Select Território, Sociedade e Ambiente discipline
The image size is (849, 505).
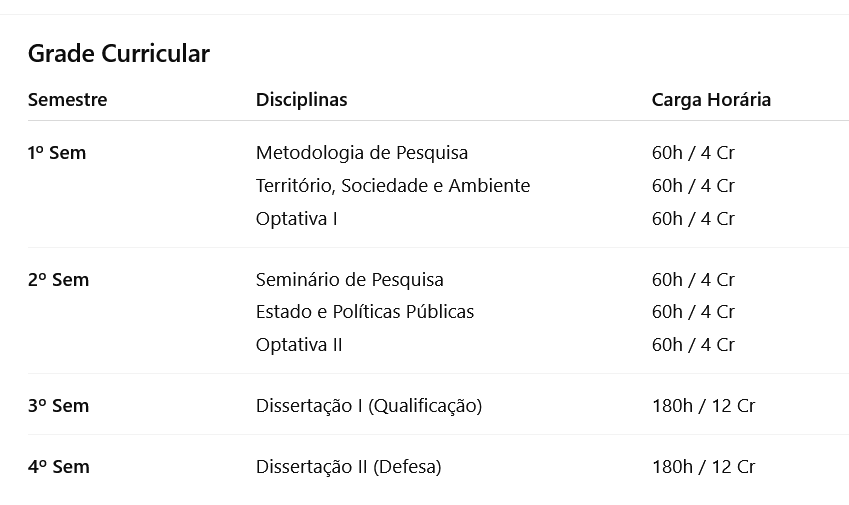[x=393, y=186]
